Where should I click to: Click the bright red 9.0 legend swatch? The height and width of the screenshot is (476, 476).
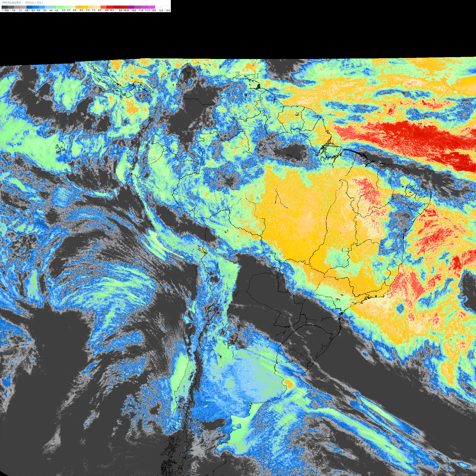click(x=110, y=7)
